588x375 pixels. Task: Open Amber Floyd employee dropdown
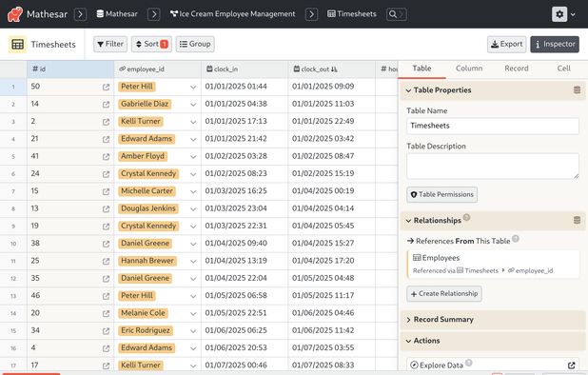click(193, 157)
